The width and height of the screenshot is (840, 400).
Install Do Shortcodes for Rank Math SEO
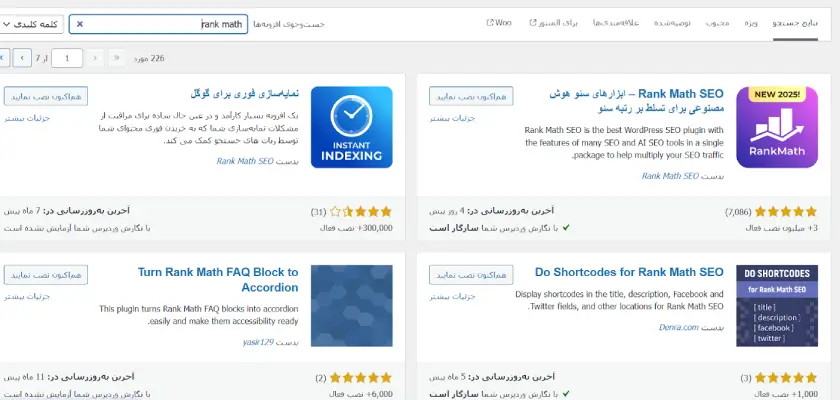pyautogui.click(x=471, y=275)
